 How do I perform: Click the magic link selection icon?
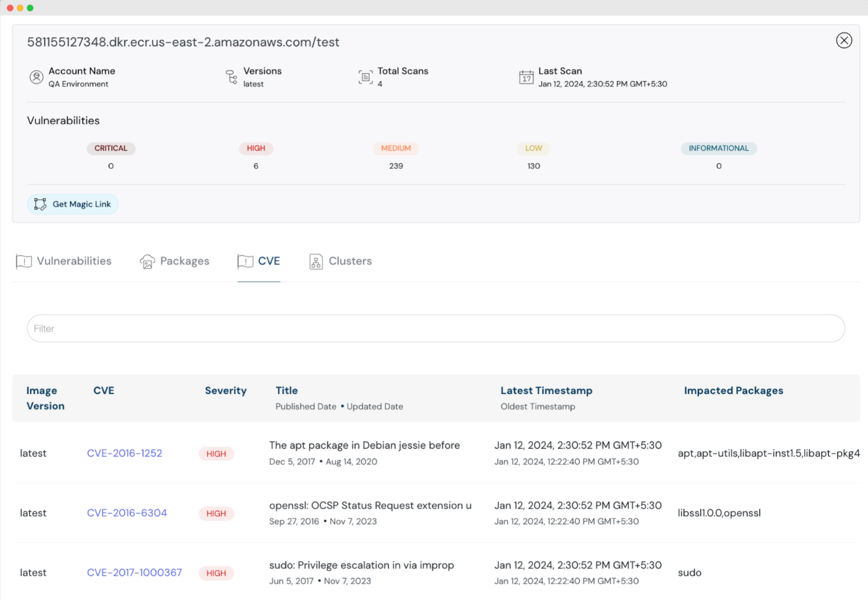(x=40, y=203)
